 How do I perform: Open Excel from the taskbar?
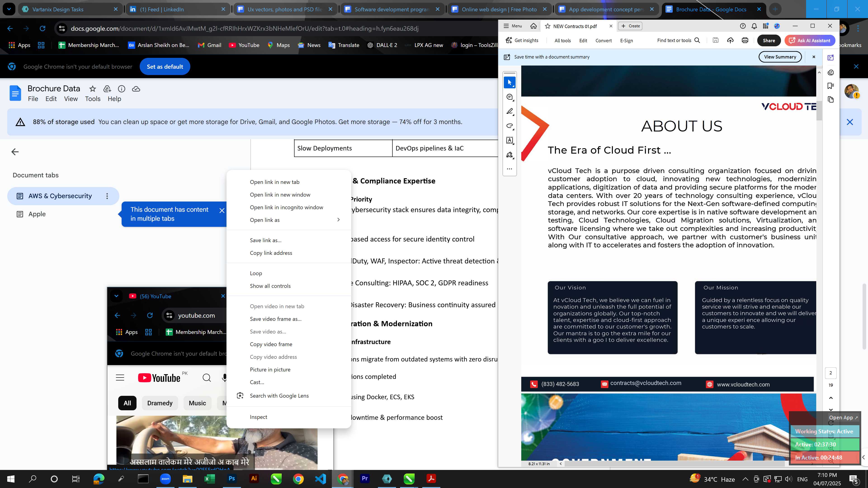coord(210,479)
